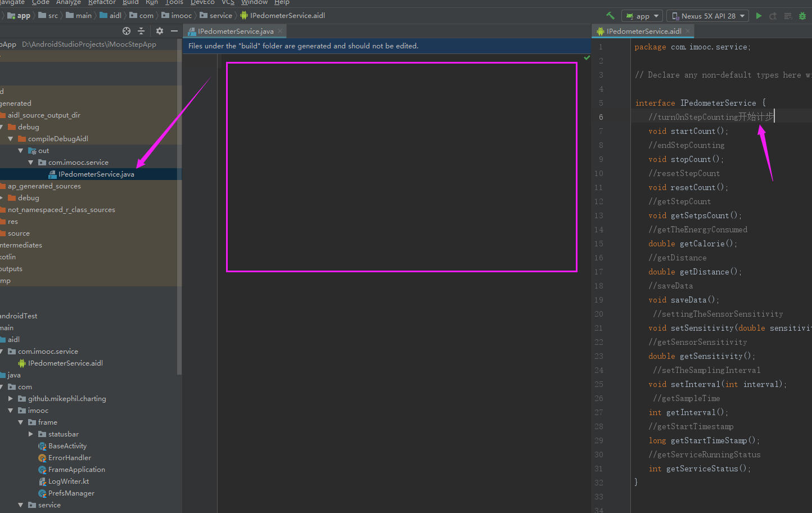Screen dimensions: 812x513
Task: Click the 'main' breadcrumb
Action: (79, 16)
